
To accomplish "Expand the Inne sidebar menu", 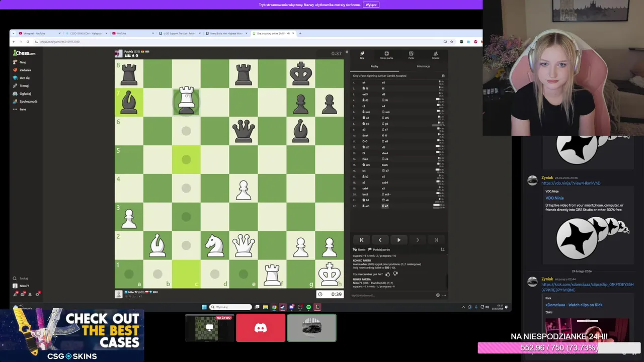I will pyautogui.click(x=20, y=109).
